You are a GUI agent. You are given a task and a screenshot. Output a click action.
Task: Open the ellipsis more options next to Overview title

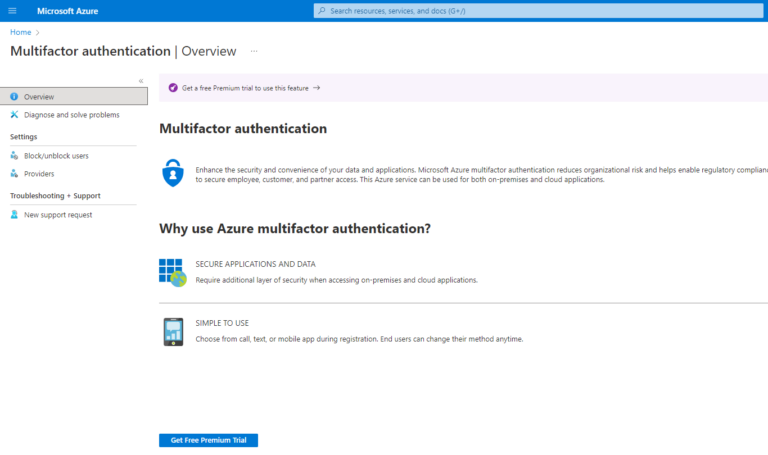(254, 51)
